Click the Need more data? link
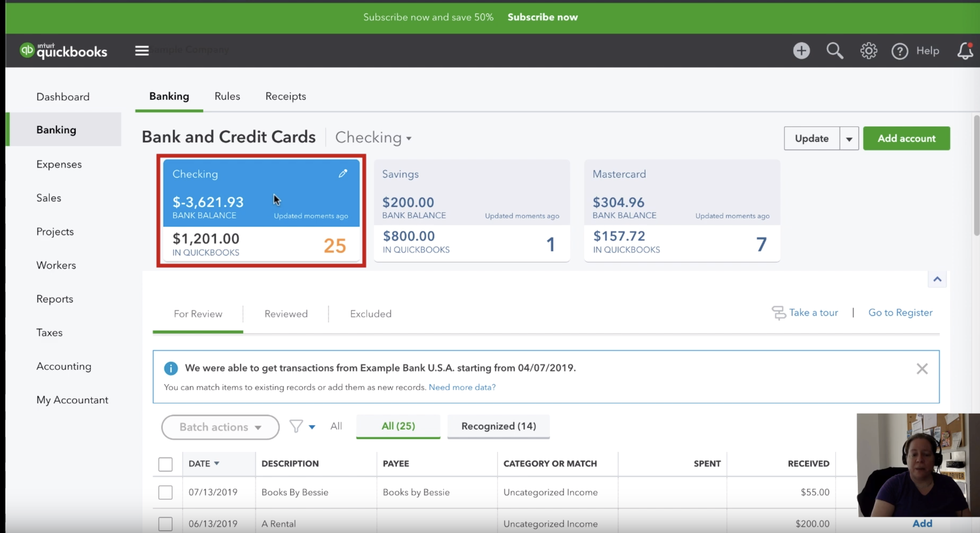 click(462, 387)
